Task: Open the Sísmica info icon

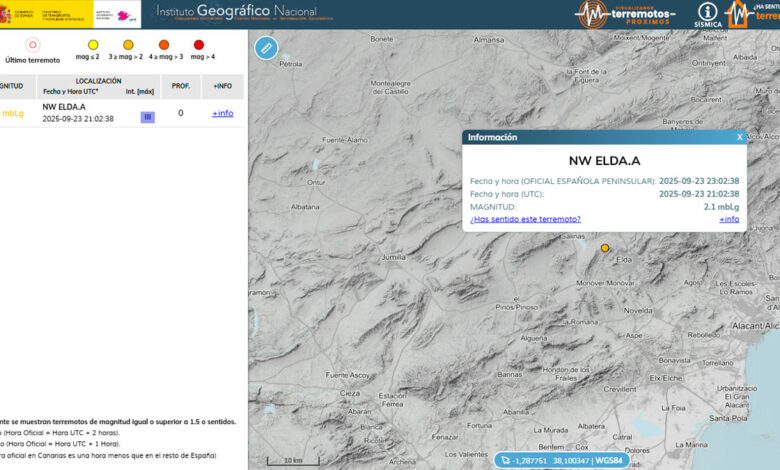Action: click(707, 13)
